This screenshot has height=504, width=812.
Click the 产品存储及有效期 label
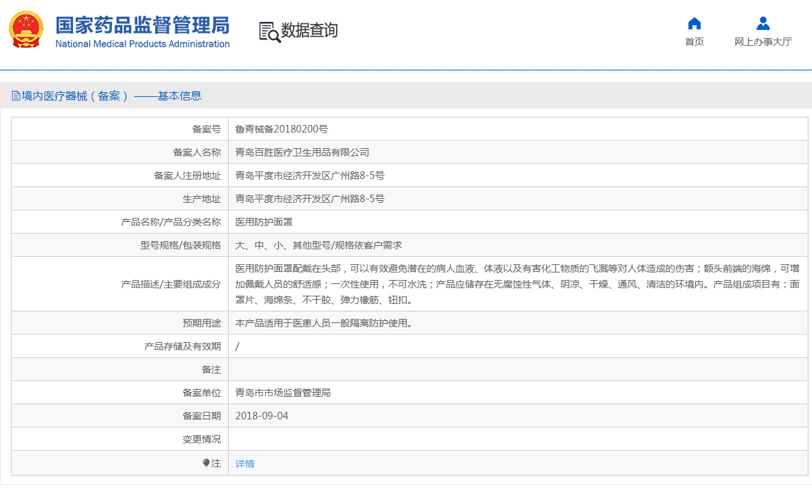(x=182, y=346)
